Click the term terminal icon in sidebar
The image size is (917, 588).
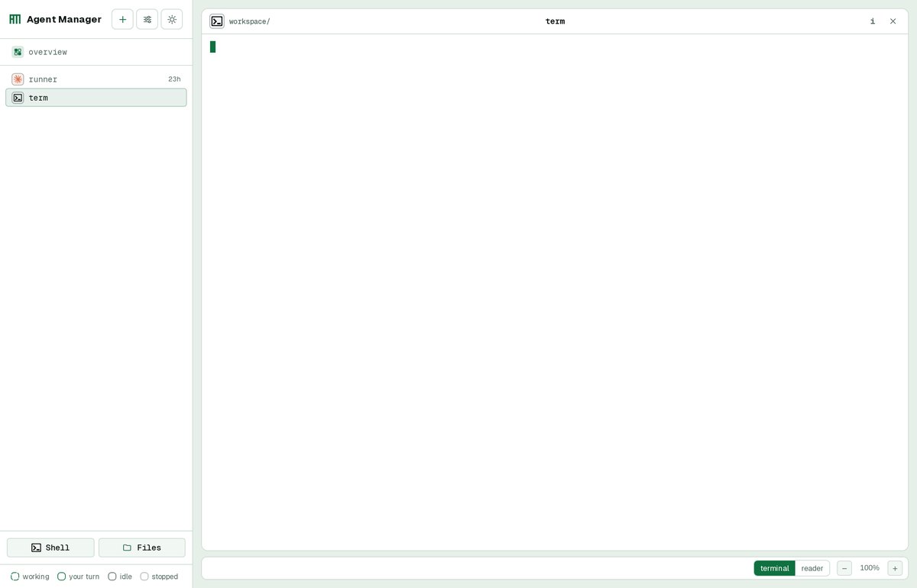click(x=18, y=98)
